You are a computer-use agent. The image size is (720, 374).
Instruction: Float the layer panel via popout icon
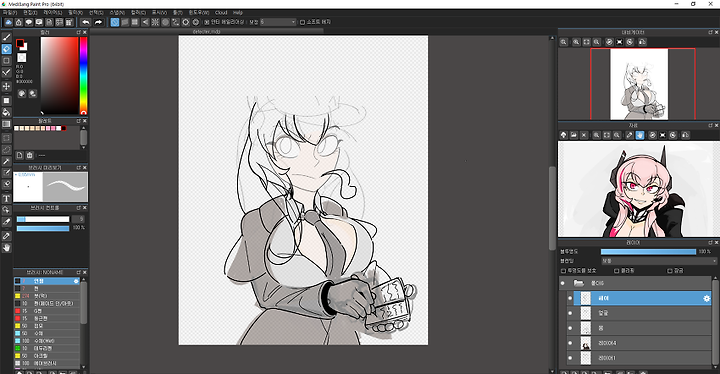click(x=710, y=242)
